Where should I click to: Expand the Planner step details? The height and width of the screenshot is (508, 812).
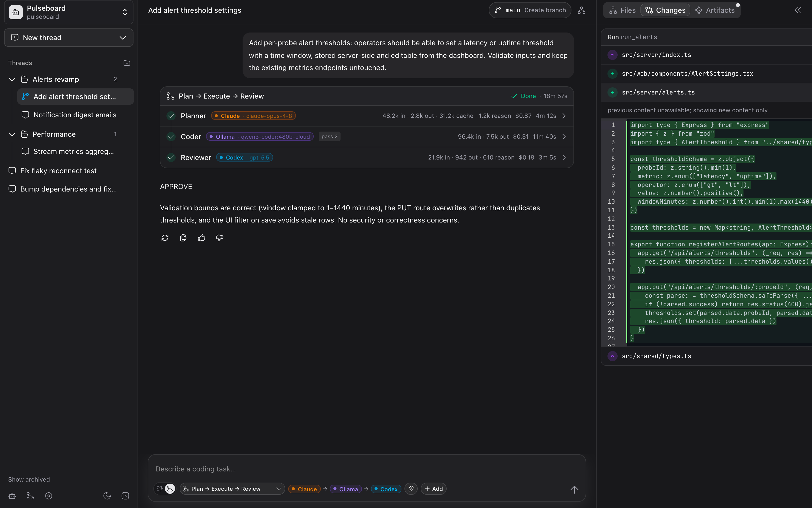(x=564, y=116)
